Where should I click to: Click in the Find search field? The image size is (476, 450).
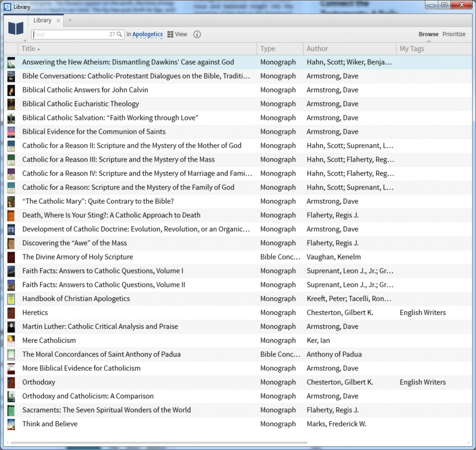click(70, 34)
